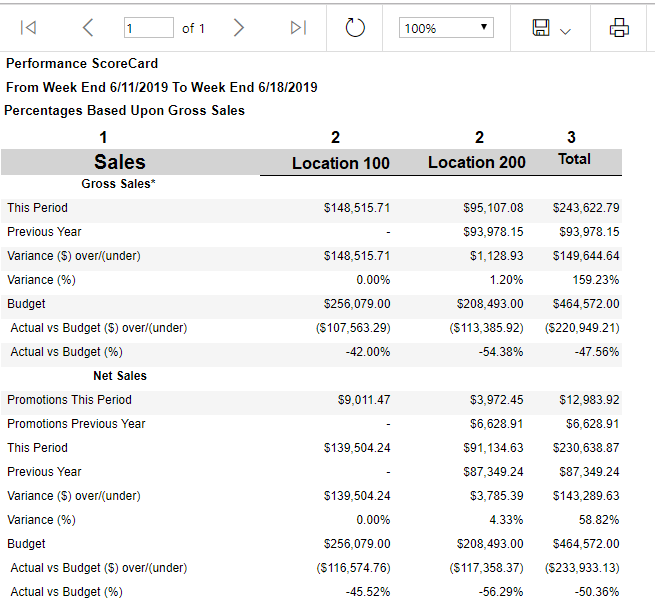This screenshot has width=655, height=605.
Task: Select net sales value $139,504.24 This Period
Action: 357,448
